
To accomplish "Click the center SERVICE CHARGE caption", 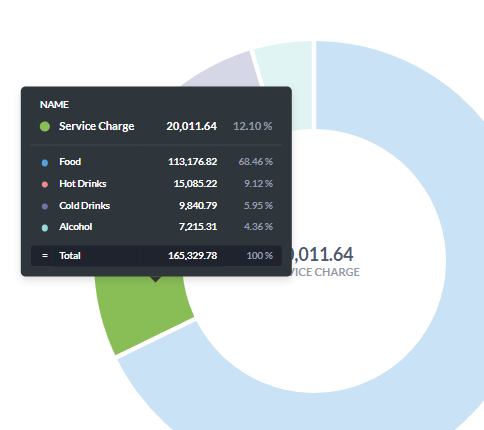I will [326, 272].
